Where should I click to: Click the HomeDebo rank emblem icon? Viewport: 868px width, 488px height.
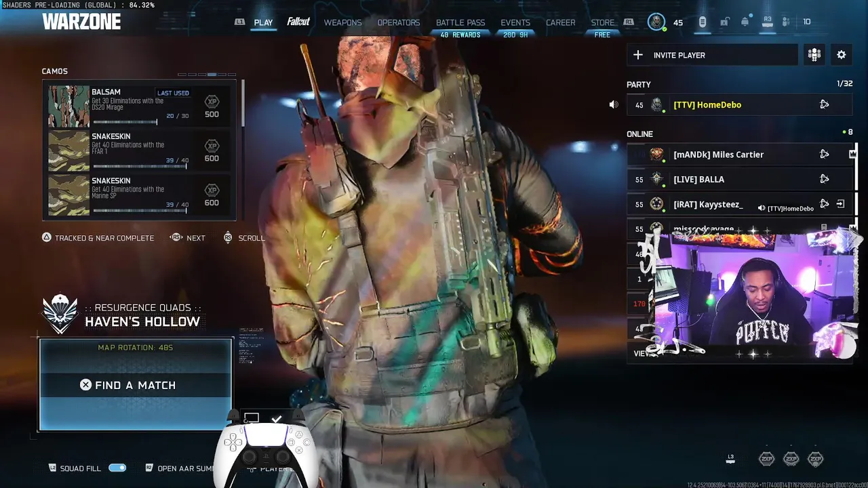pyautogui.click(x=656, y=104)
